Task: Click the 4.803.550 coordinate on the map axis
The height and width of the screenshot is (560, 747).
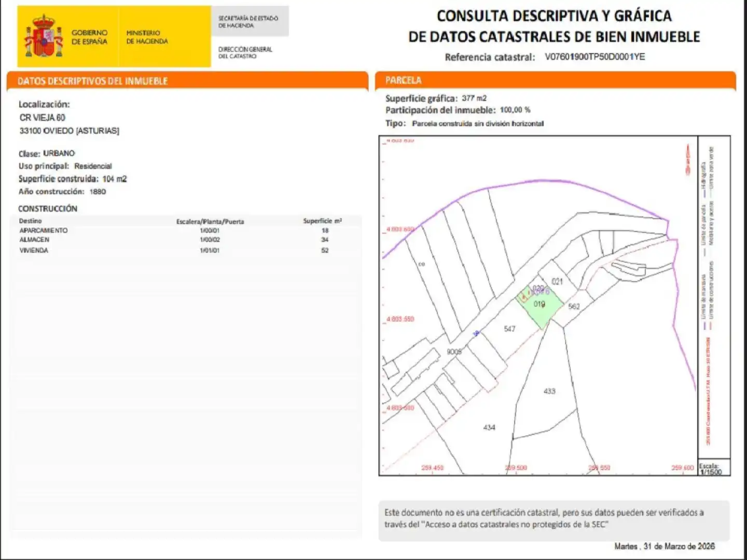Action: pyautogui.click(x=400, y=319)
